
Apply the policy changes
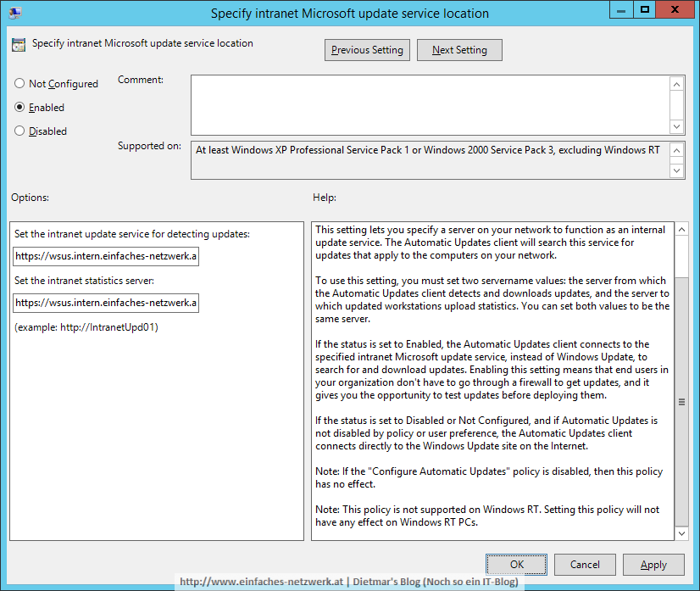click(653, 565)
